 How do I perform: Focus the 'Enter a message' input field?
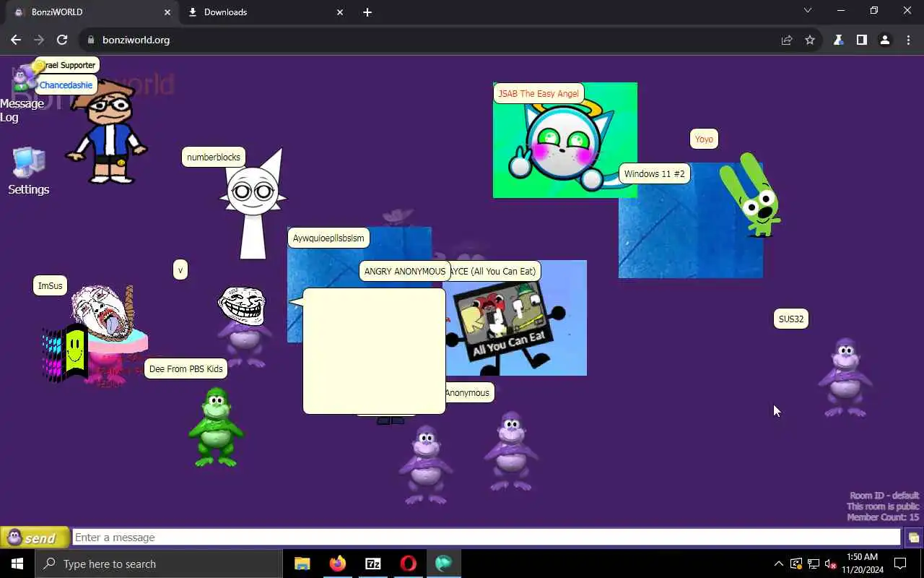487,538
